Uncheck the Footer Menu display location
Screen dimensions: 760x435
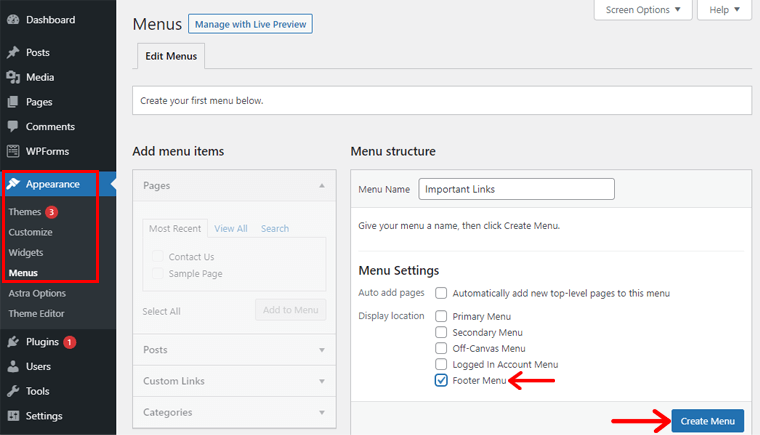[441, 381]
